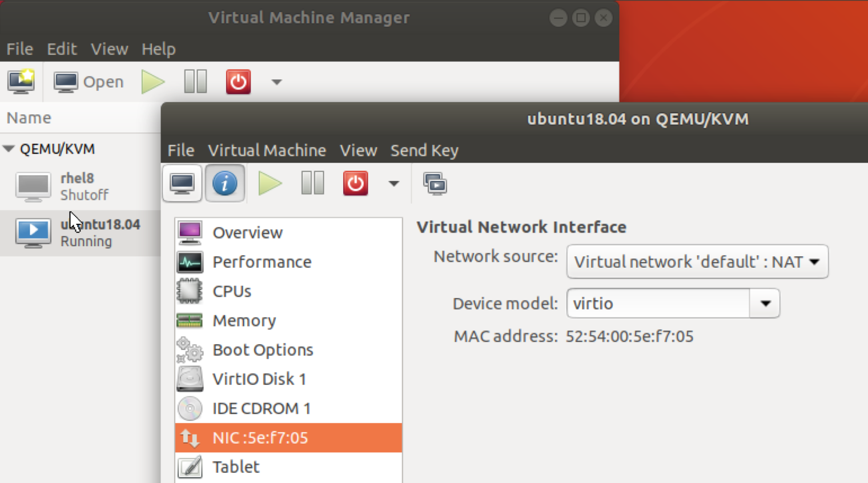Pause the ubuntu18.04 VM

click(x=312, y=183)
